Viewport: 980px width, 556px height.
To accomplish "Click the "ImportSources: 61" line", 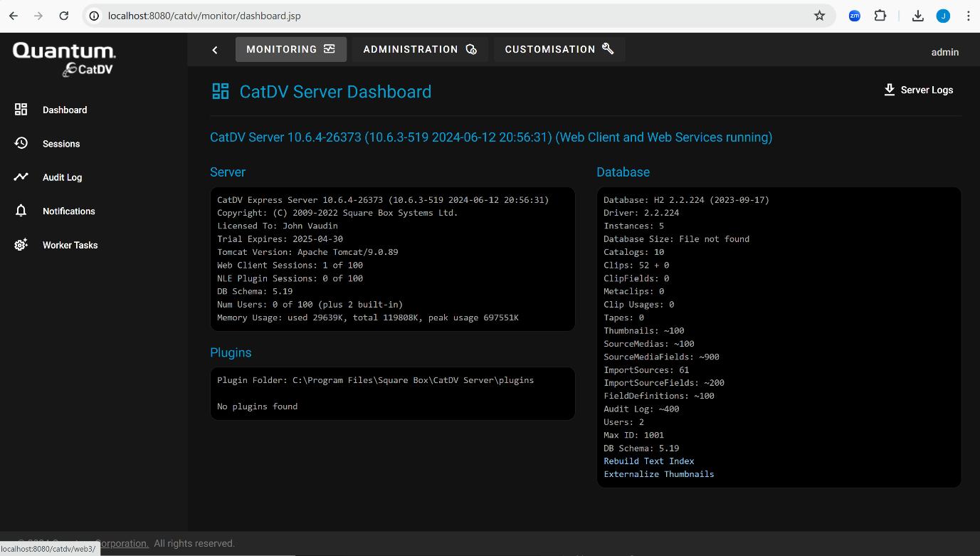I will [x=646, y=370].
